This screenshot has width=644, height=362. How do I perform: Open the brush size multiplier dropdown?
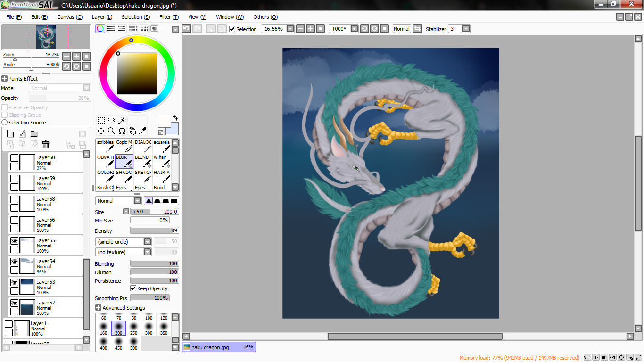(x=126, y=212)
